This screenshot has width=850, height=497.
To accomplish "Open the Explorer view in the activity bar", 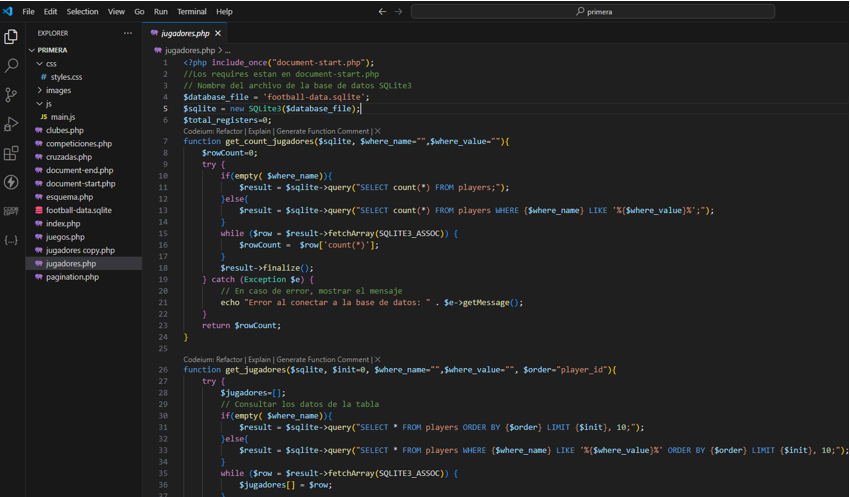I will (11, 37).
